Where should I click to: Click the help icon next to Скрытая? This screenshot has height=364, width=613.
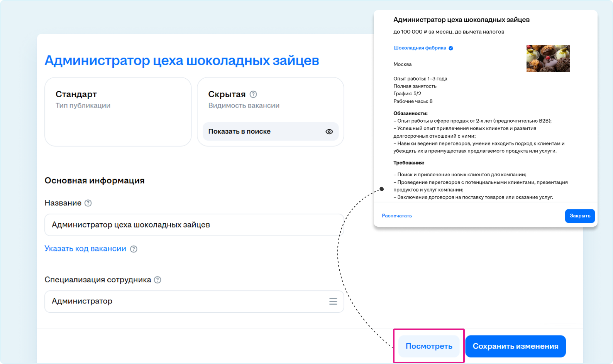[253, 94]
